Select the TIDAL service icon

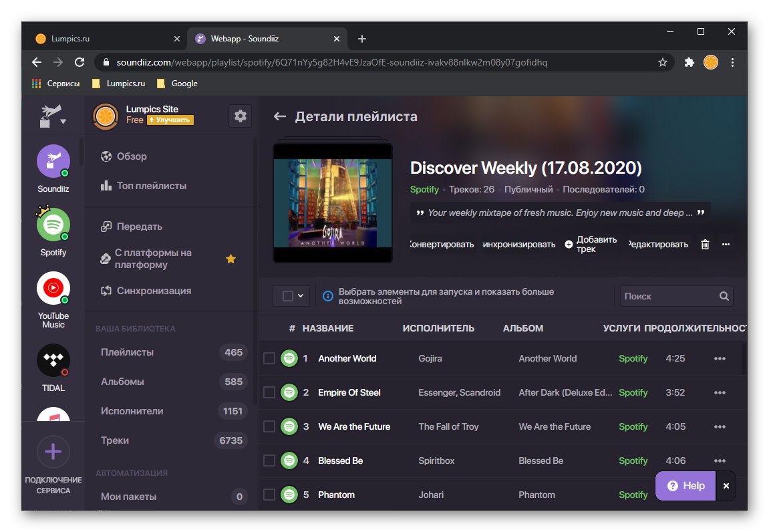[x=53, y=361]
